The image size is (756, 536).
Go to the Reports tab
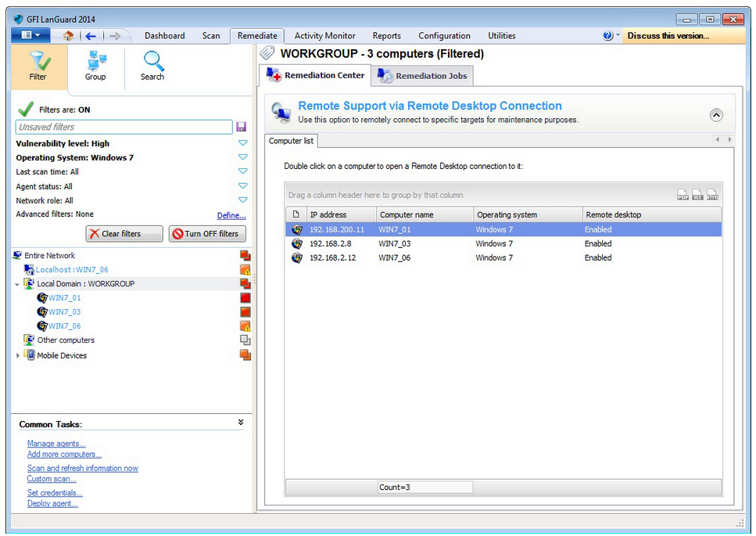[387, 36]
